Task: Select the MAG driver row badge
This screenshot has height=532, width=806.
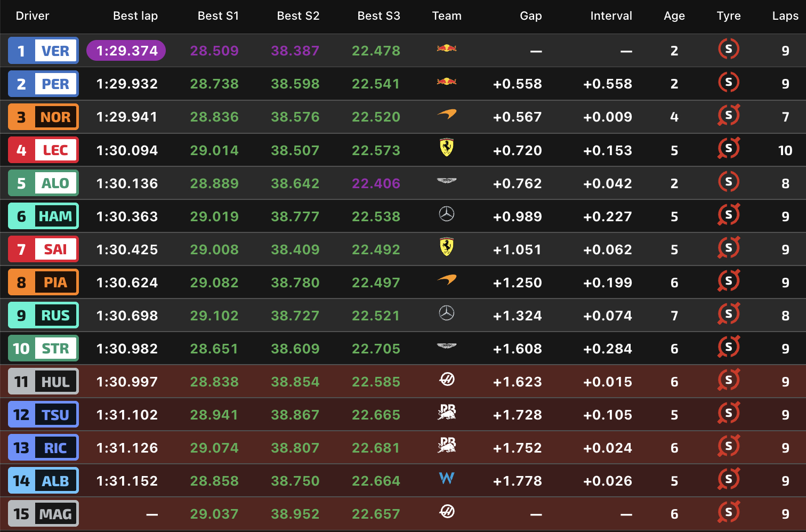Action: (44, 514)
